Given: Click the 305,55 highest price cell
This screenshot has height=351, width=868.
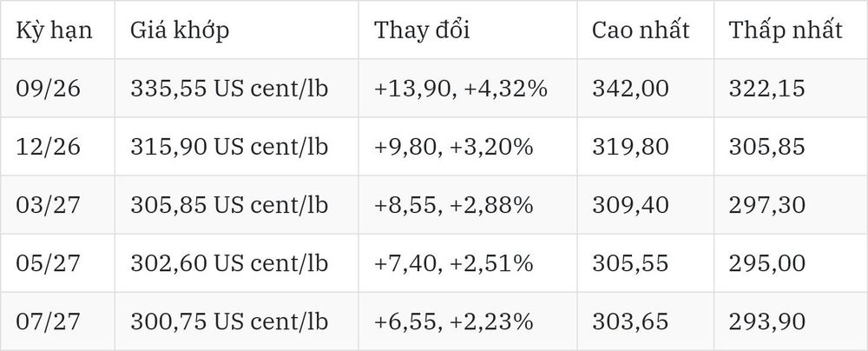Looking at the screenshot, I should (646, 263).
